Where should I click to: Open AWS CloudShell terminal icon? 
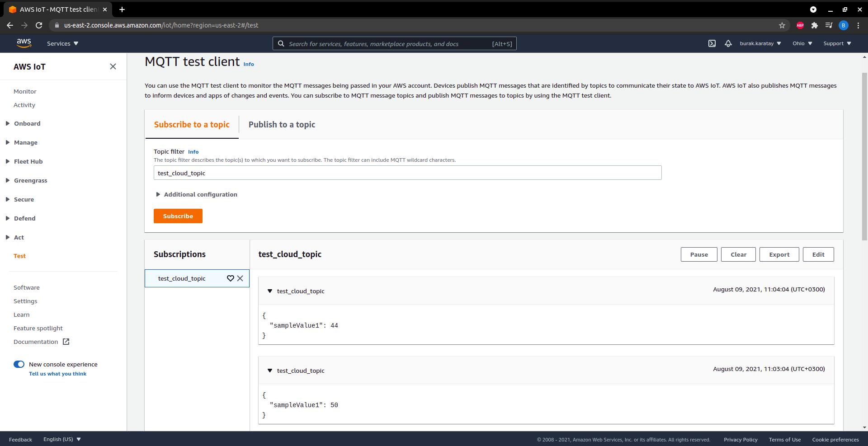click(x=712, y=43)
